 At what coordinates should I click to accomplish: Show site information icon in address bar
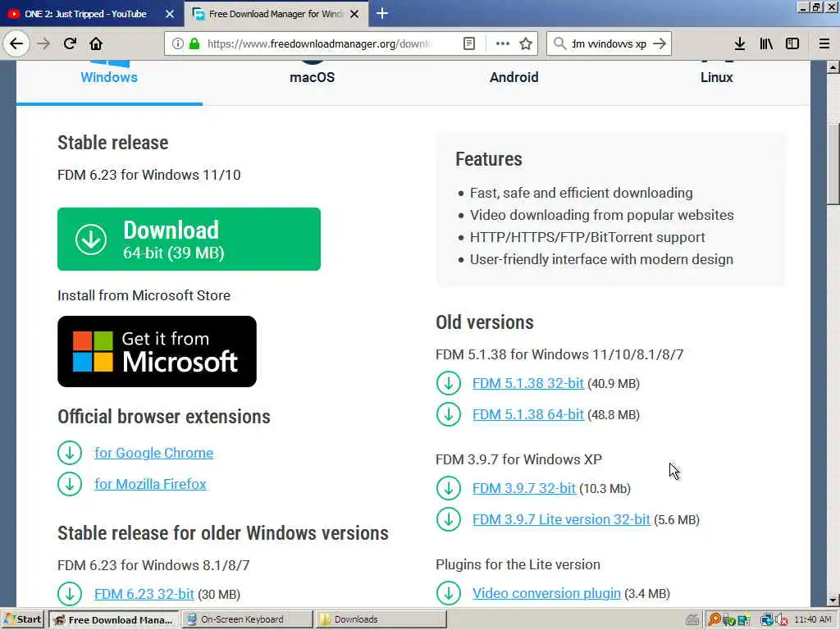(x=177, y=43)
